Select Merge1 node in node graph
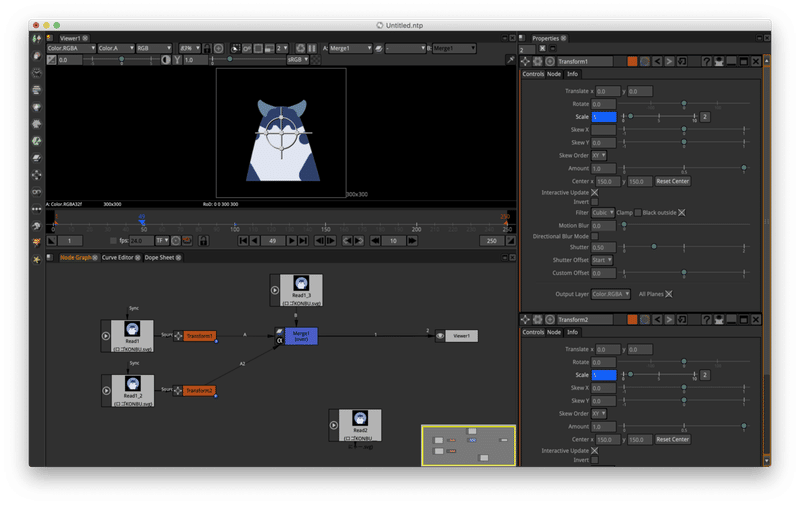The width and height of the screenshot is (800, 505). pos(301,336)
